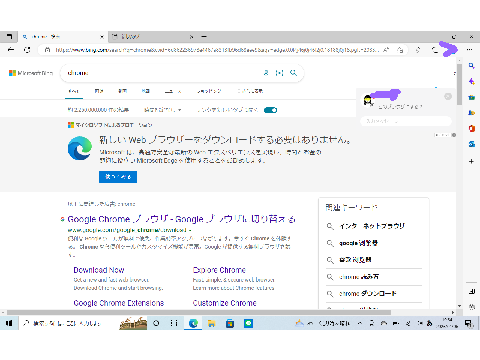Click the browser address bar URL
Screen dimensions: 480x360
point(217,50)
